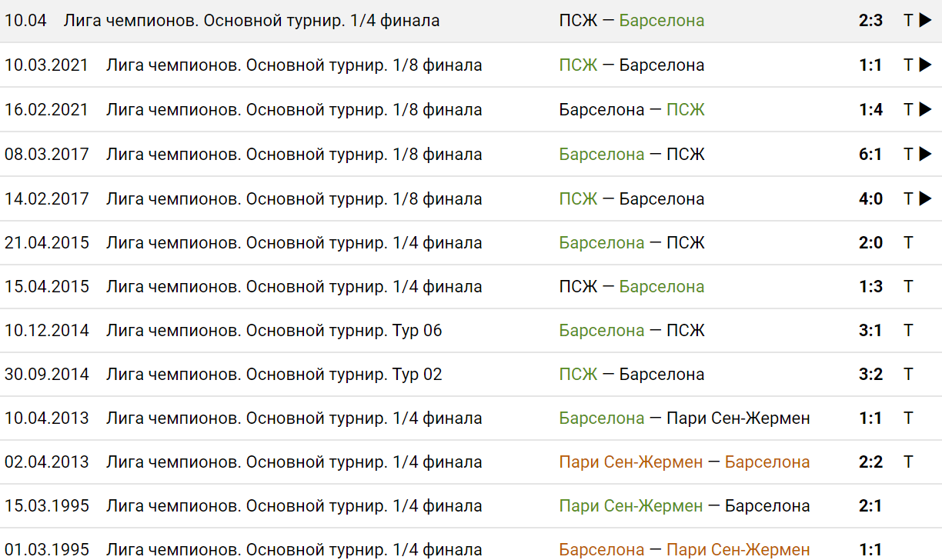Viewport: 942px width, 560px height.
Task: Play video of 08.03.2017 6:1 match
Action: tap(925, 155)
